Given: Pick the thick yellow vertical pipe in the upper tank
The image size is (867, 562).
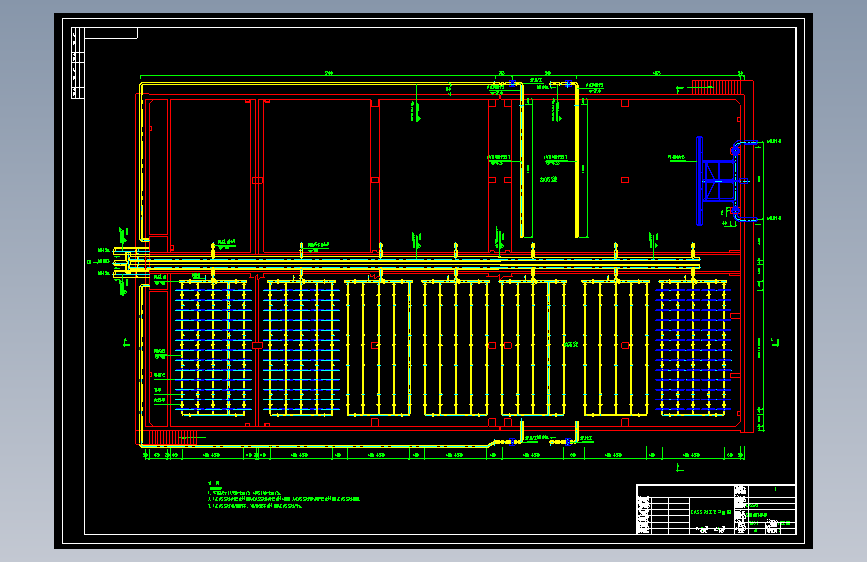Looking at the screenshot, I should (577, 160).
